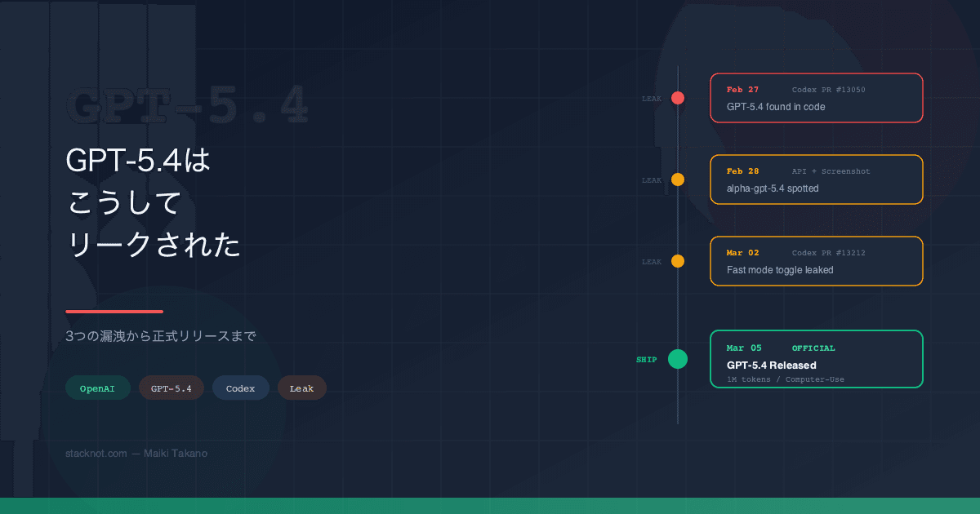This screenshot has height=514, width=980.
Task: Select the Leak tag pill
Action: tap(302, 388)
